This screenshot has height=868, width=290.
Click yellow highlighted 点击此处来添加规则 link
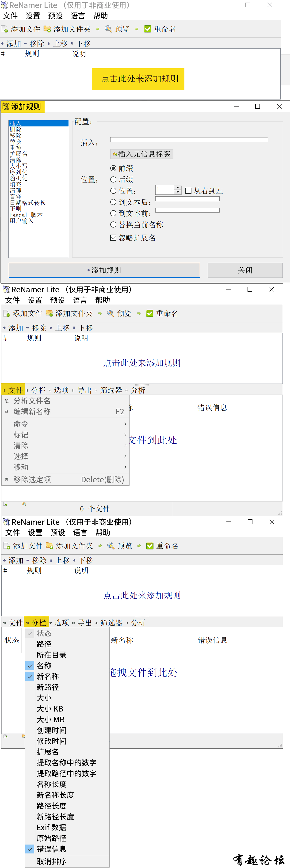[138, 79]
